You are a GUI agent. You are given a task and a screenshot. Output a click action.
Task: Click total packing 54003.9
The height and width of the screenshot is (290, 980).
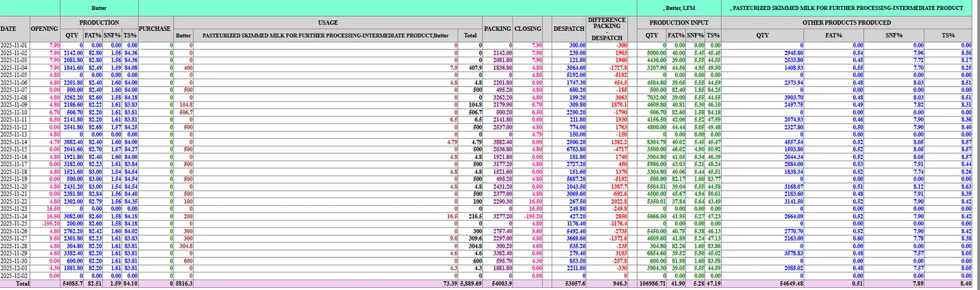point(502,284)
